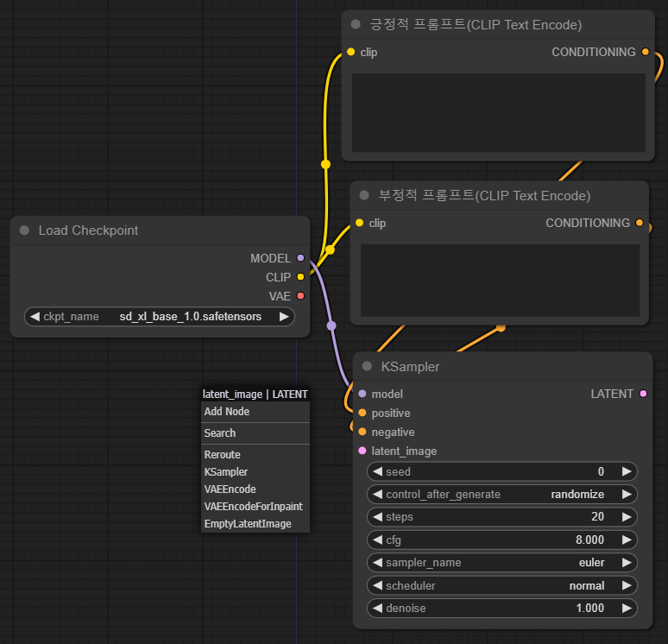Click the steps value field showing 20
Image resolution: width=668 pixels, height=644 pixels.
click(x=501, y=517)
